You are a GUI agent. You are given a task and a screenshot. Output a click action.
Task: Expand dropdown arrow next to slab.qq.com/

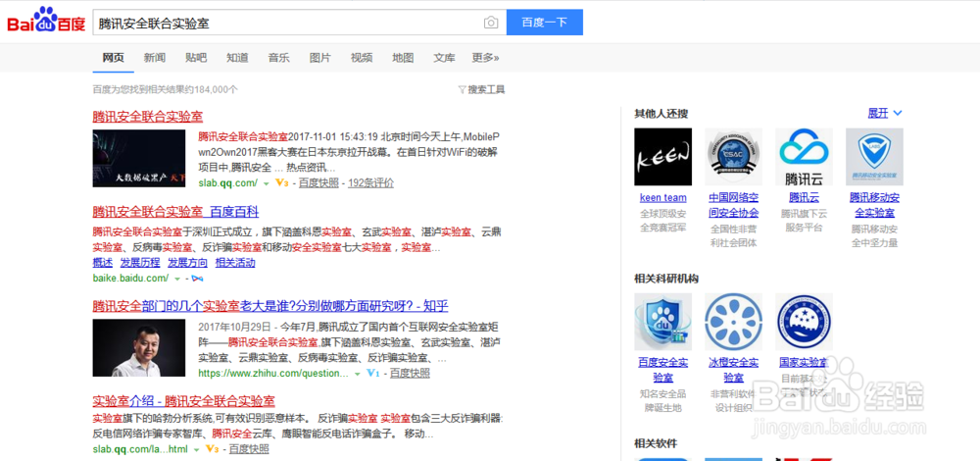[x=267, y=183]
